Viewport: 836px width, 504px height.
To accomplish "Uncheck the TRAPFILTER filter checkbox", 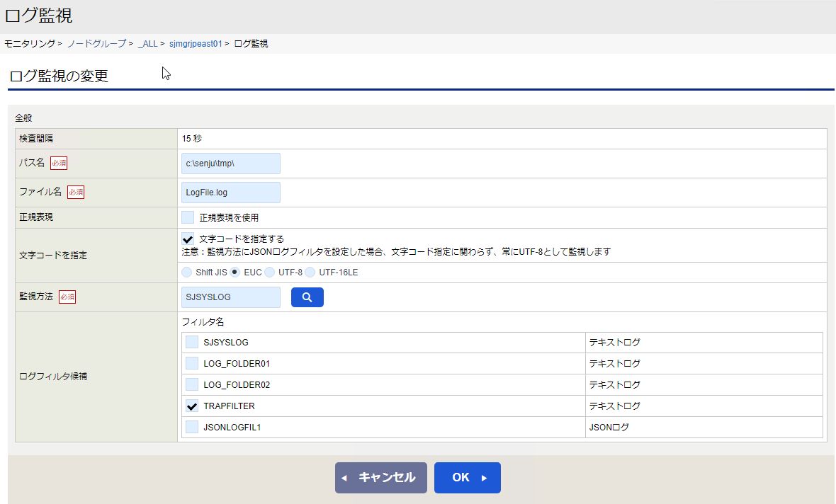I will [x=192, y=406].
